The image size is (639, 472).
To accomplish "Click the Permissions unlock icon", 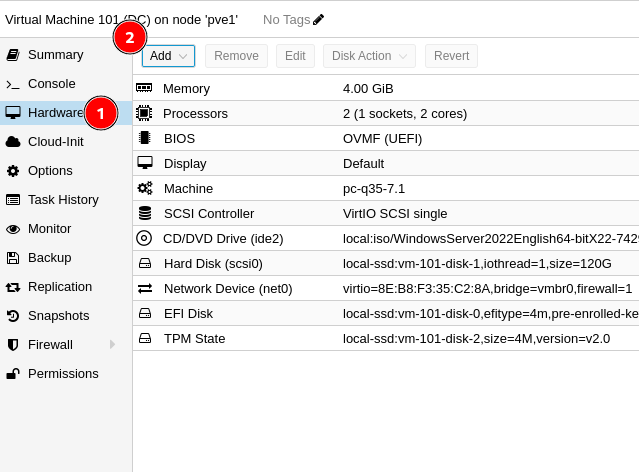I will (13, 374).
